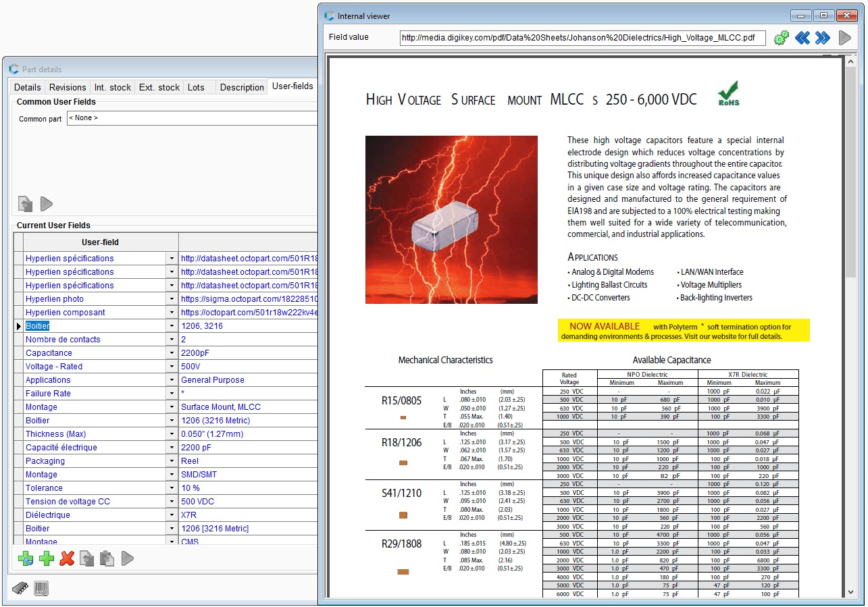Screen dimensions: 868x607
Task: Open dropdown for Voltage - Rated row
Action: [x=172, y=367]
